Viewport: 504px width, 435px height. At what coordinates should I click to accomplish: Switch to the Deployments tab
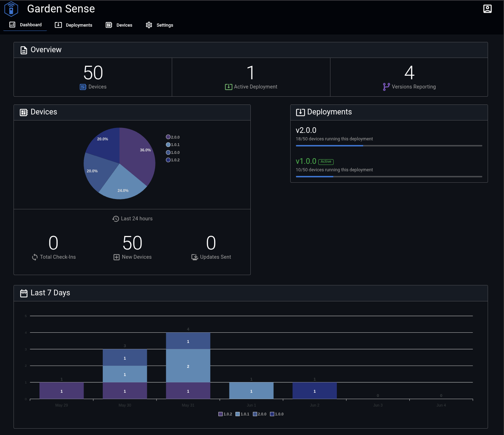[x=74, y=25]
